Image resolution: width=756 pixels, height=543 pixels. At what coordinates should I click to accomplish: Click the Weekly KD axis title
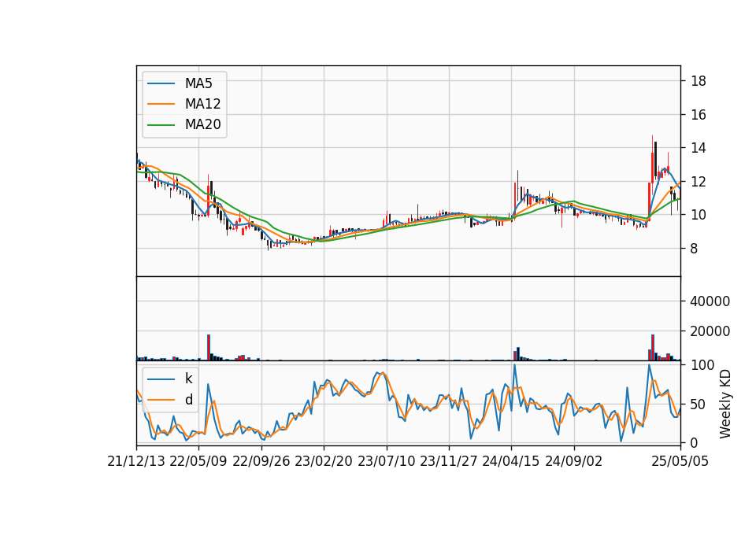click(724, 404)
